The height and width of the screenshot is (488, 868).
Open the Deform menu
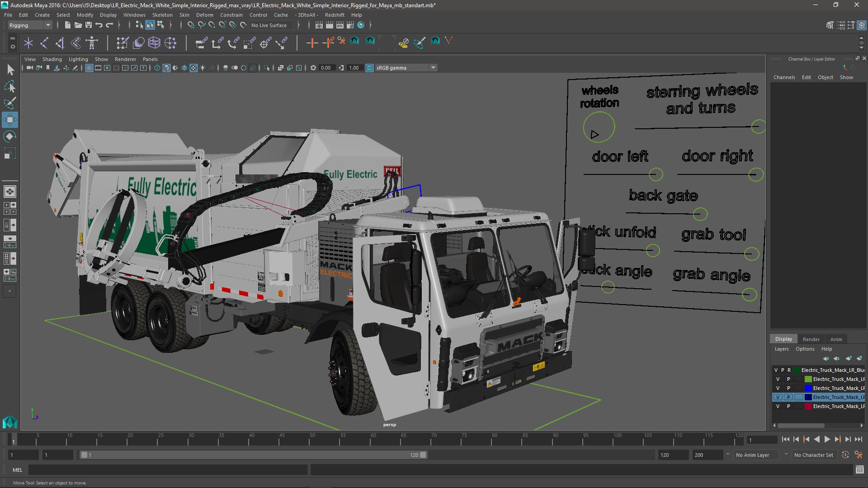click(x=204, y=15)
